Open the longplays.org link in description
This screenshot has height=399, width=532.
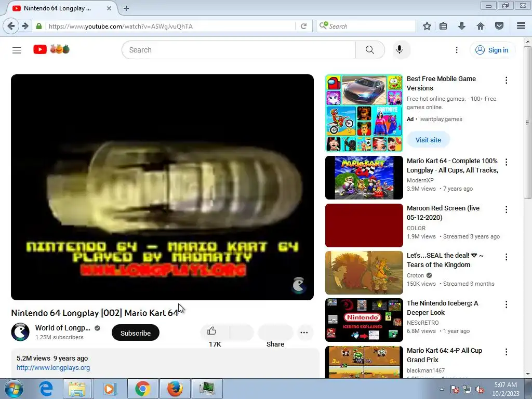(x=54, y=367)
